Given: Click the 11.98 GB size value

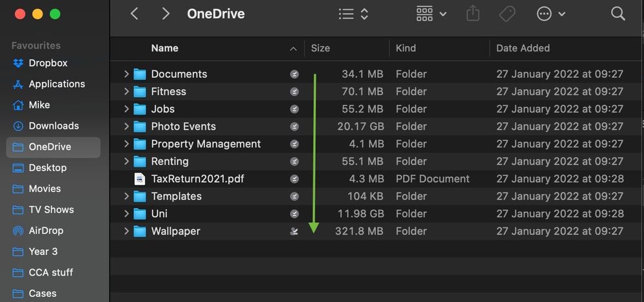Looking at the screenshot, I should (x=360, y=214).
